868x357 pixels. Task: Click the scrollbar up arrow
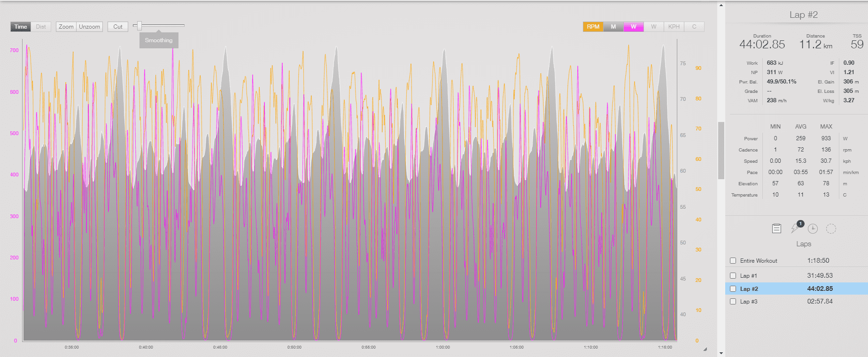(x=721, y=5)
